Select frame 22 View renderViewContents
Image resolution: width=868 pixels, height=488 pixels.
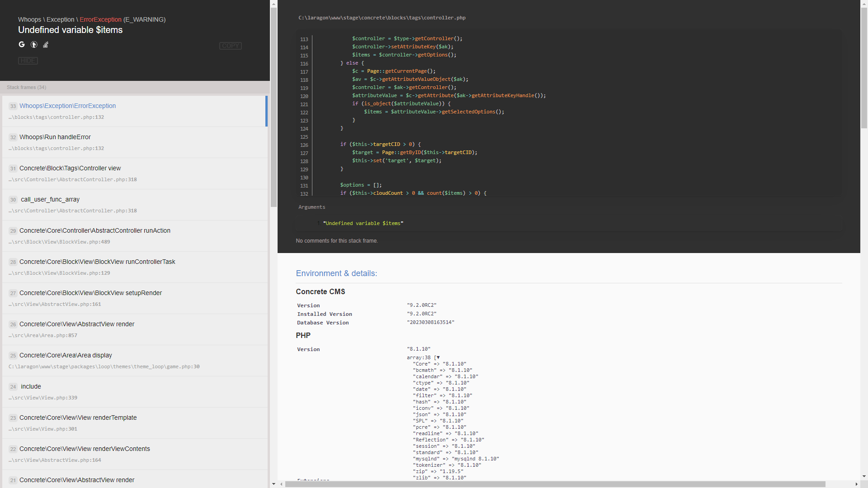pos(85,449)
